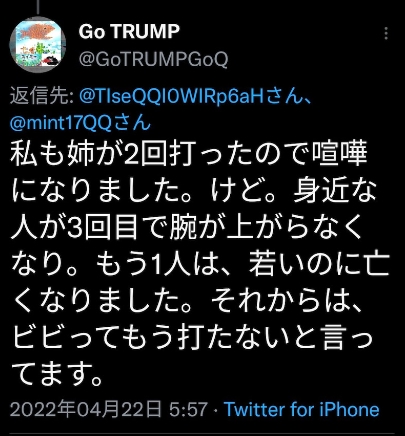Select the thread connector line above the avatar
Screen dimensions: 405x436
pyautogui.click(x=38, y=7)
